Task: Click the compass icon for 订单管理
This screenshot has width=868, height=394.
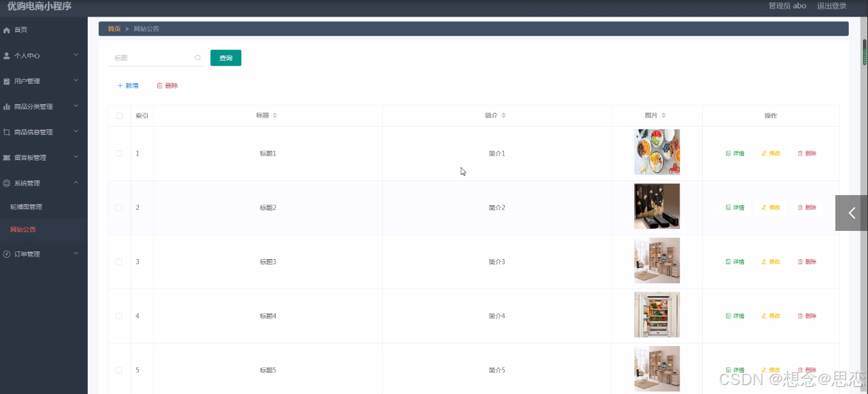Action: [x=7, y=254]
